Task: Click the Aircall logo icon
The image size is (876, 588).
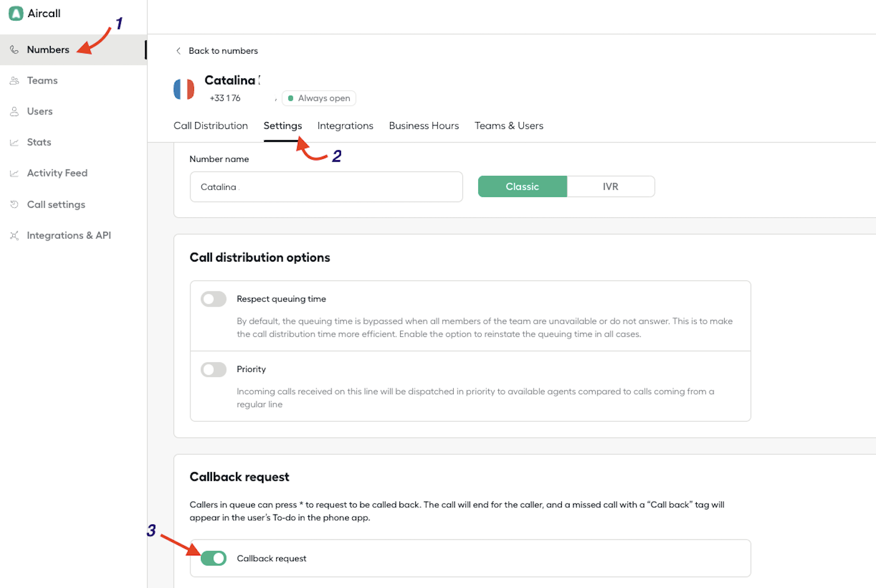Action: coord(16,13)
